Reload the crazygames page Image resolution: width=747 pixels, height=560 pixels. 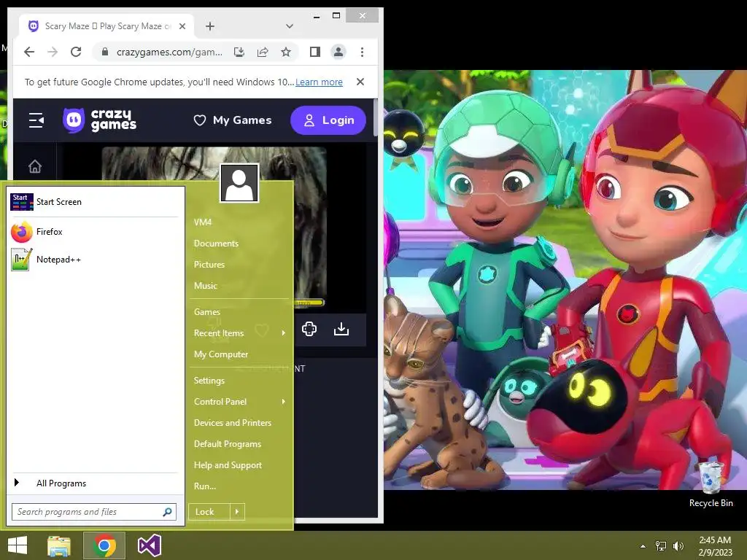point(76,52)
